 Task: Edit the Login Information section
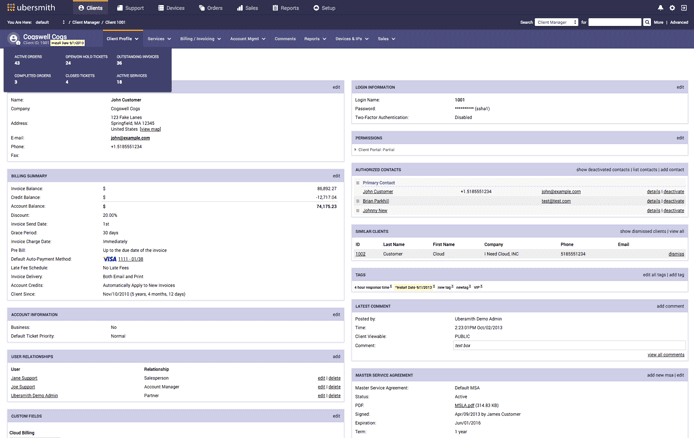(680, 88)
